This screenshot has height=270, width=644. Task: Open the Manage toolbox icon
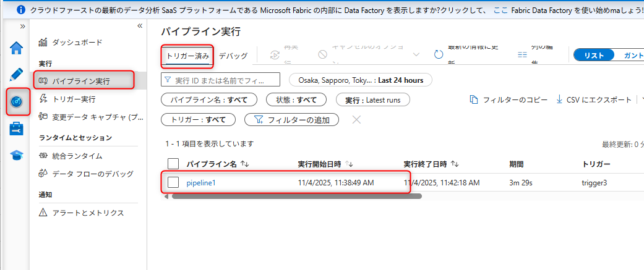click(16, 129)
